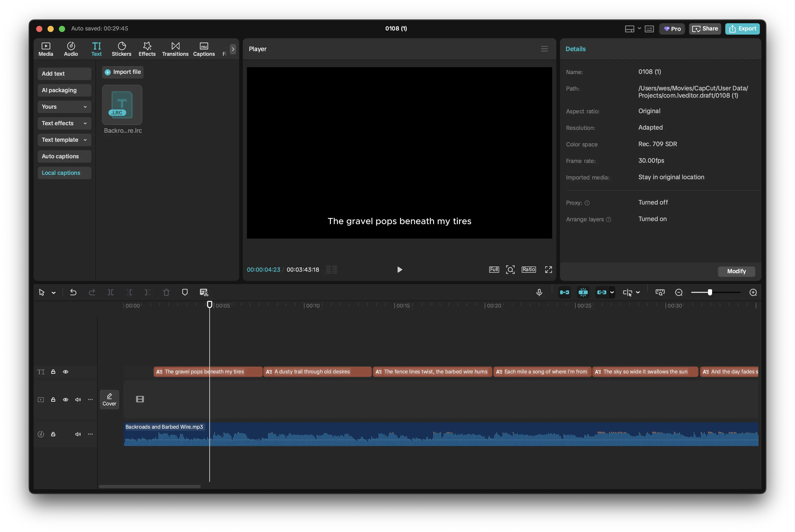Open the Effects panel
The height and width of the screenshot is (532, 795).
(x=147, y=49)
